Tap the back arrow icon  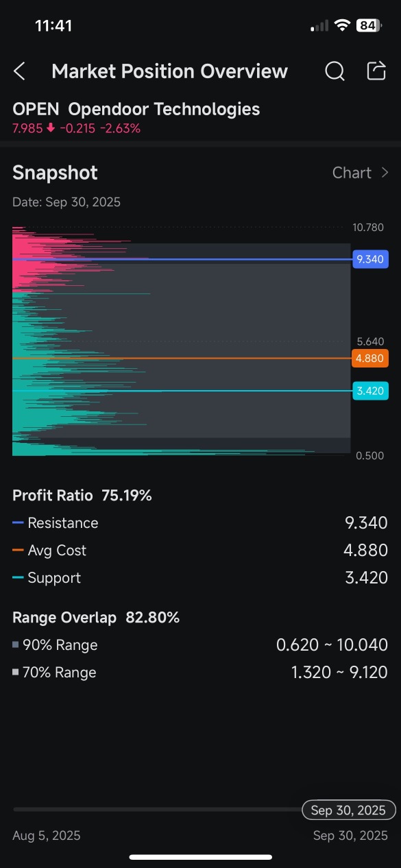point(19,71)
